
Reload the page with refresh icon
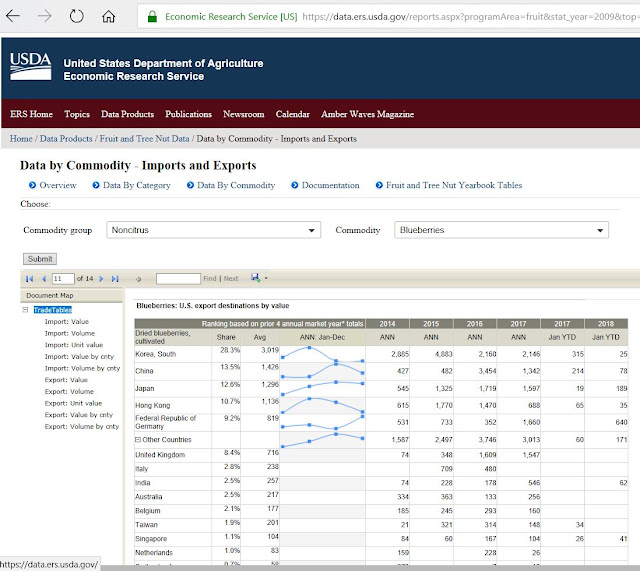76,16
